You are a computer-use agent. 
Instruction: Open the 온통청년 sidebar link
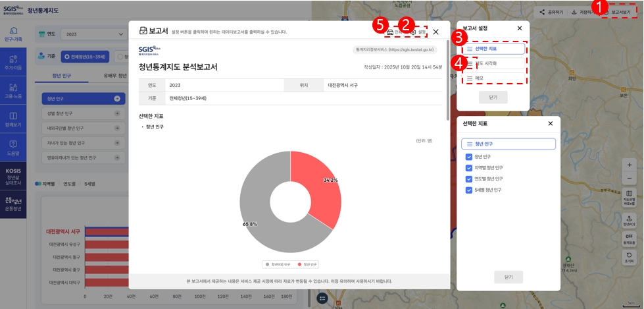13,204
